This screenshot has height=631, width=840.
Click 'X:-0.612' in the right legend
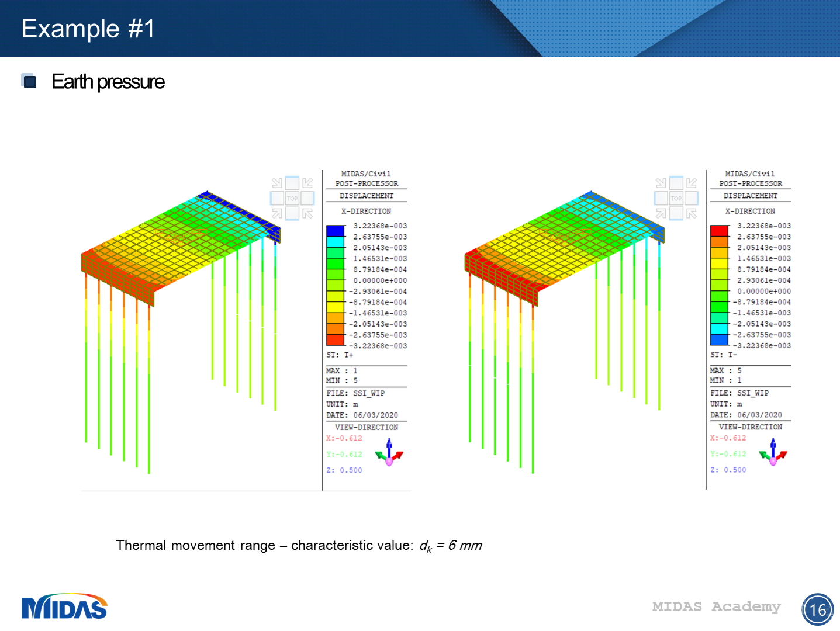(x=728, y=438)
